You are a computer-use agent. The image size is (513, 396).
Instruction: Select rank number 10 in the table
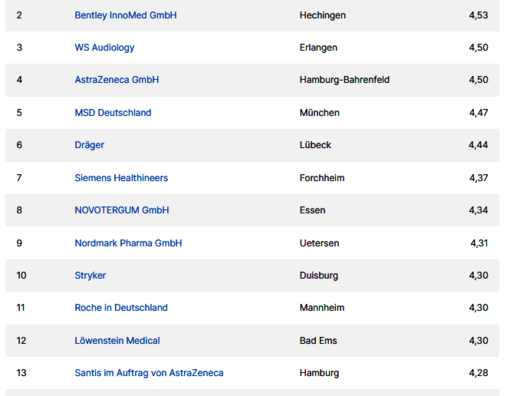pyautogui.click(x=21, y=275)
